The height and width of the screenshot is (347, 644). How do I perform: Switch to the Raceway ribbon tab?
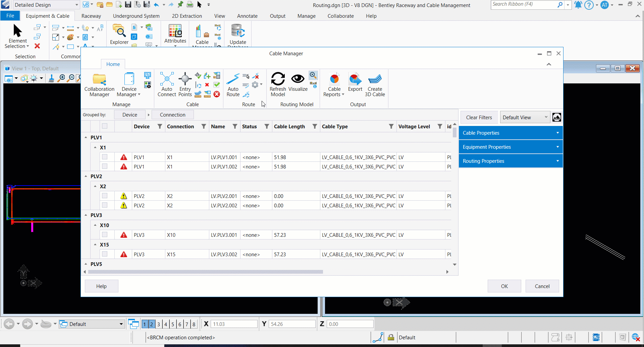click(91, 16)
